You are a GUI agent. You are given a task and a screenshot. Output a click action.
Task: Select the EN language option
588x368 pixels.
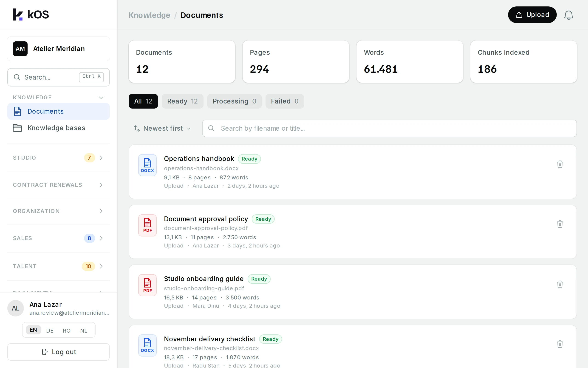pos(33,330)
